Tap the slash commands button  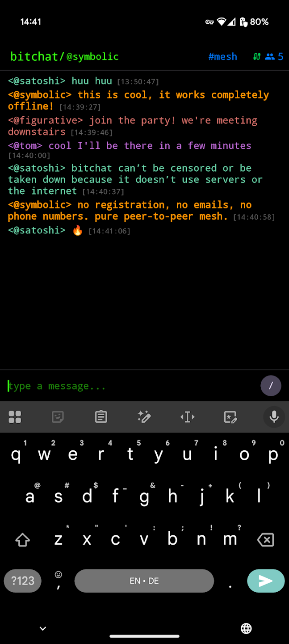tap(271, 386)
